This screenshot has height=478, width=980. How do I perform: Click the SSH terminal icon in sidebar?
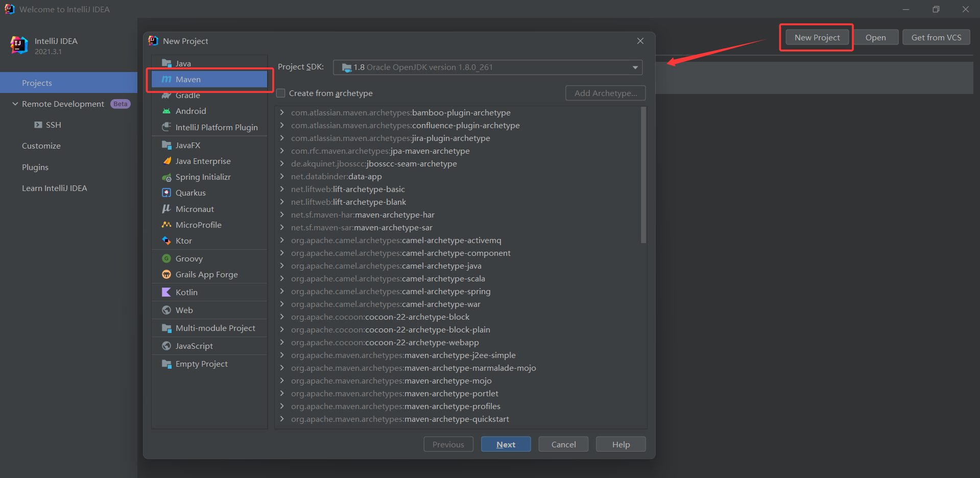click(x=38, y=125)
